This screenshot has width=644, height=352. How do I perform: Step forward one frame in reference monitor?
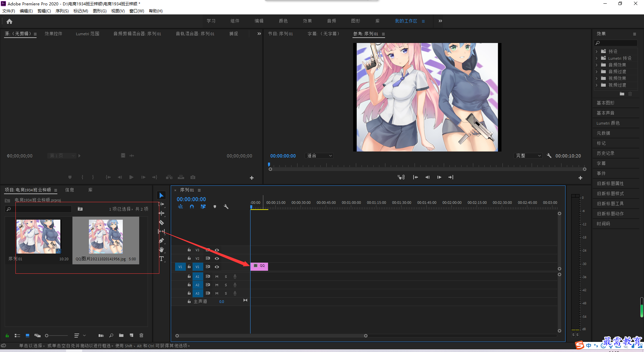(x=439, y=177)
